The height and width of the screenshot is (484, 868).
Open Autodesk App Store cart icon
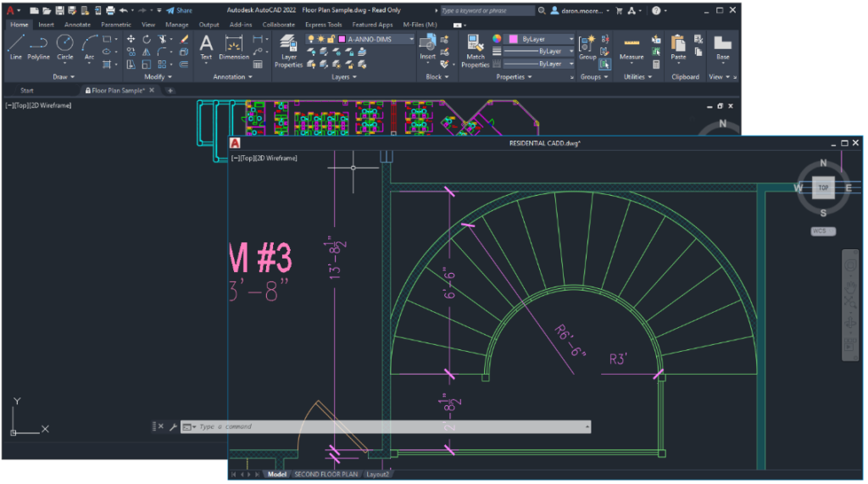tap(619, 10)
